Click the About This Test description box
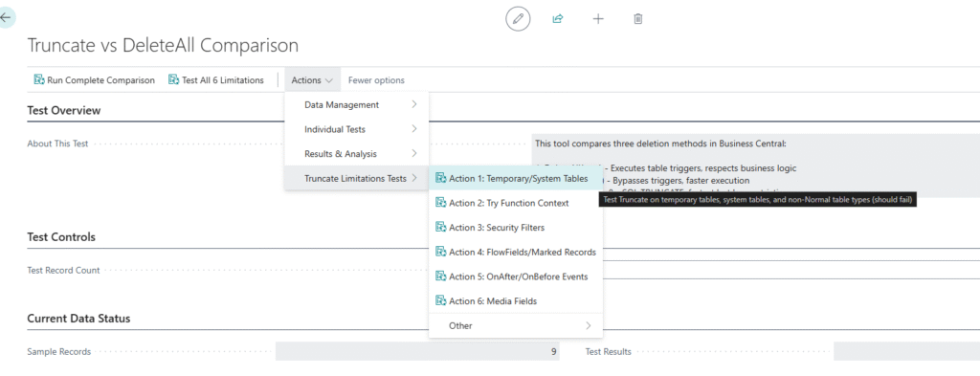 click(x=756, y=166)
